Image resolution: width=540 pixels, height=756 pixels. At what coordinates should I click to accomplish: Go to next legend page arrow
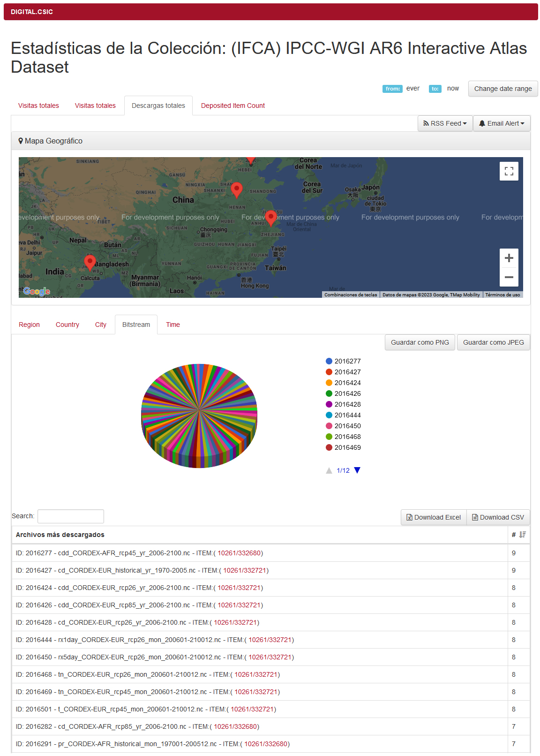pos(357,470)
